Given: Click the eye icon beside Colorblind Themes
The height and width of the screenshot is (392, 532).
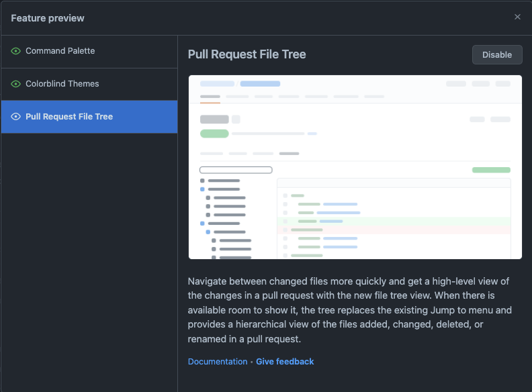Looking at the screenshot, I should (16, 84).
